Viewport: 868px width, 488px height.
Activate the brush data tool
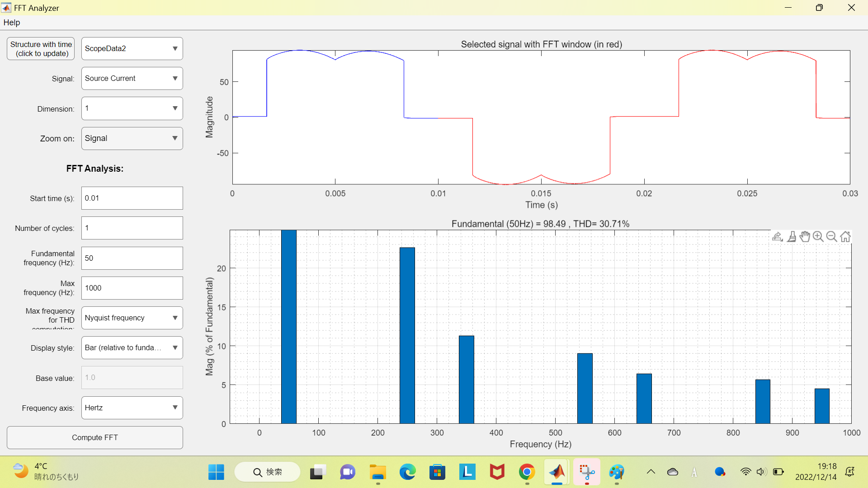pyautogui.click(x=792, y=237)
